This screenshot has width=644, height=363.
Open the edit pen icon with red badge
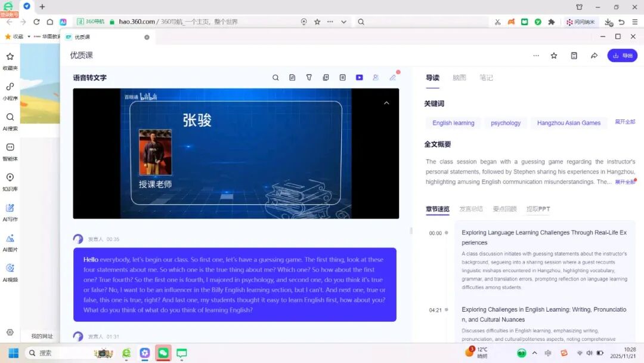(x=393, y=78)
